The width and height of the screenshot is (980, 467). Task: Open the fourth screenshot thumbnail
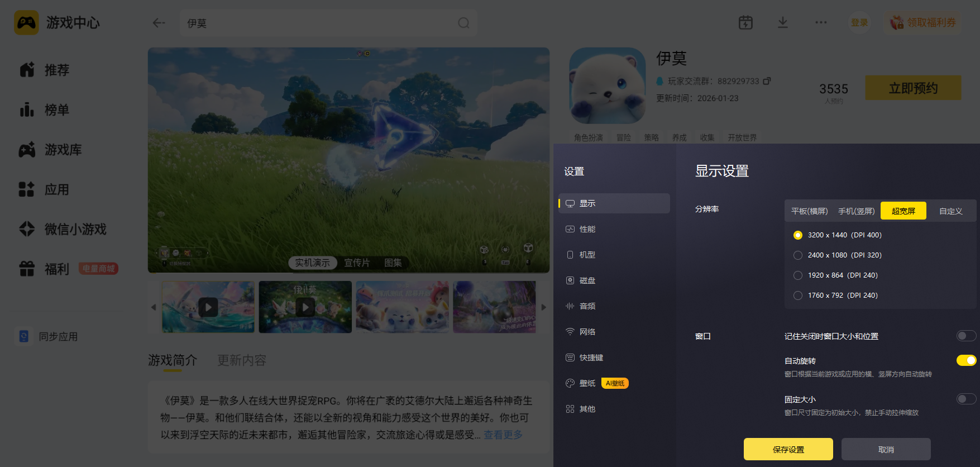[495, 307]
